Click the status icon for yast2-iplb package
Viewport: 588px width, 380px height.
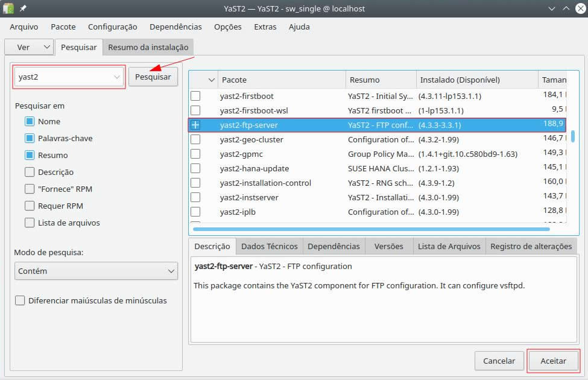click(x=195, y=212)
